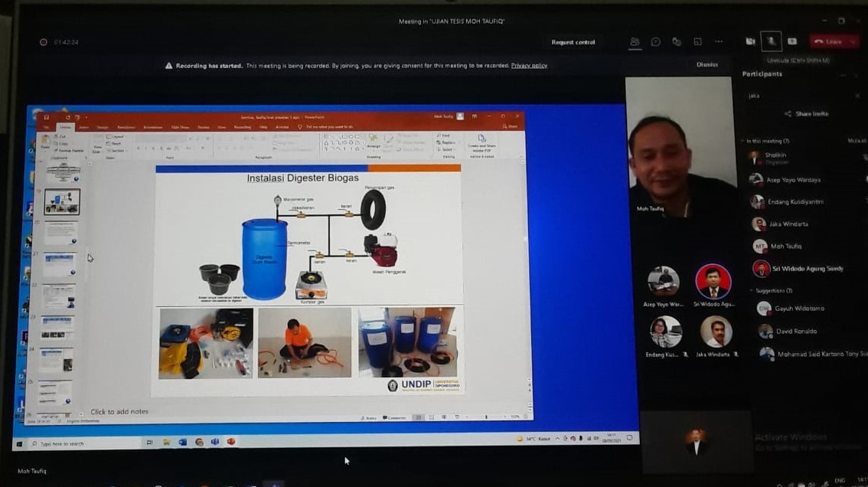Click the 'Tell me what you want' search box
The height and width of the screenshot is (487, 868).
click(x=329, y=127)
